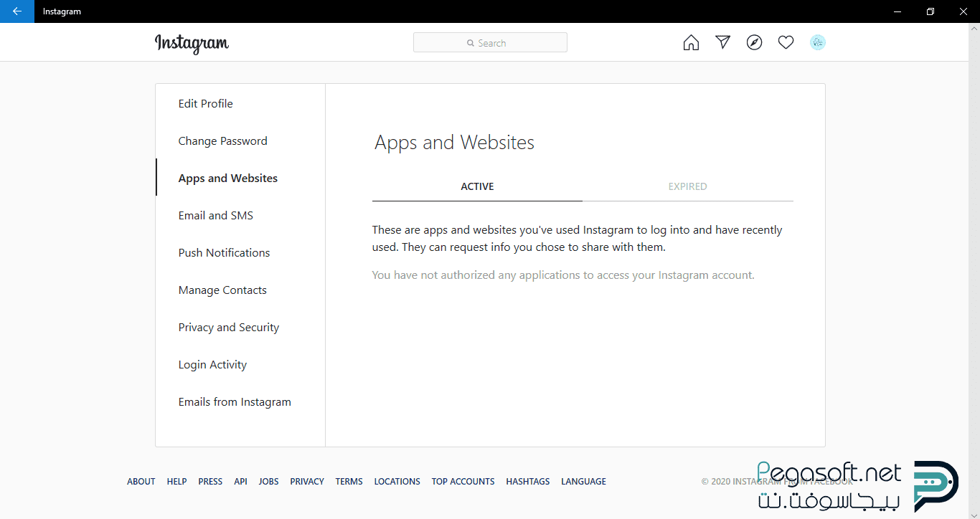
Task: Open Edit Profile settings
Action: click(240, 104)
